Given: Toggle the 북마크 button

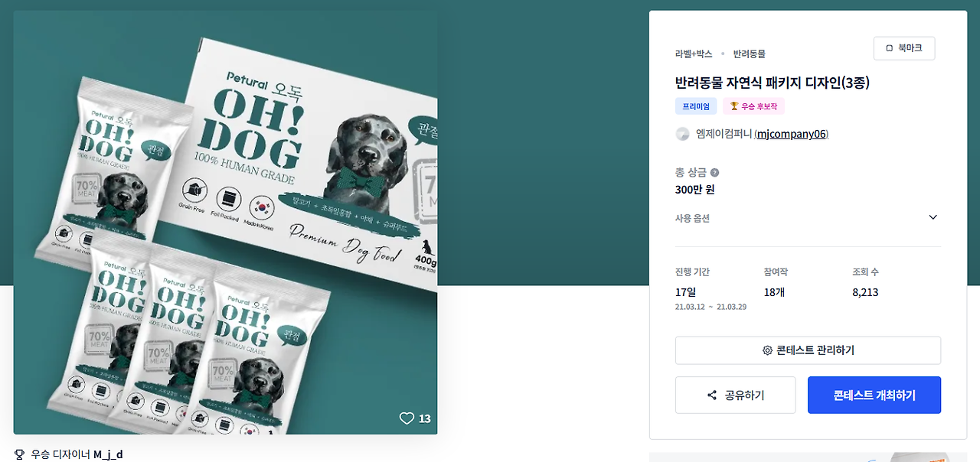Looking at the screenshot, I should (x=904, y=48).
